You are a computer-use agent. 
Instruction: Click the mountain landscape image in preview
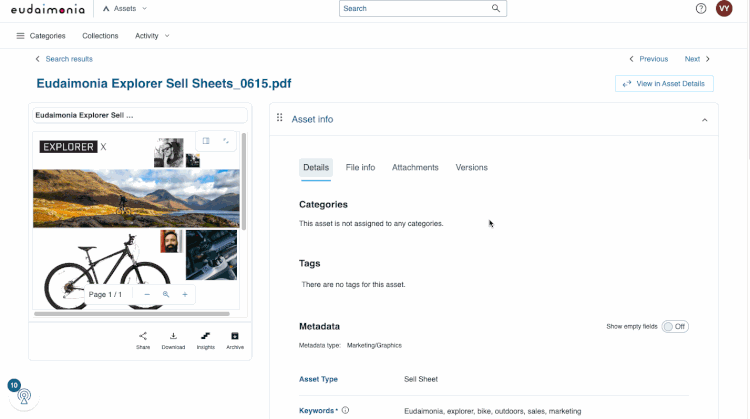pos(136,198)
